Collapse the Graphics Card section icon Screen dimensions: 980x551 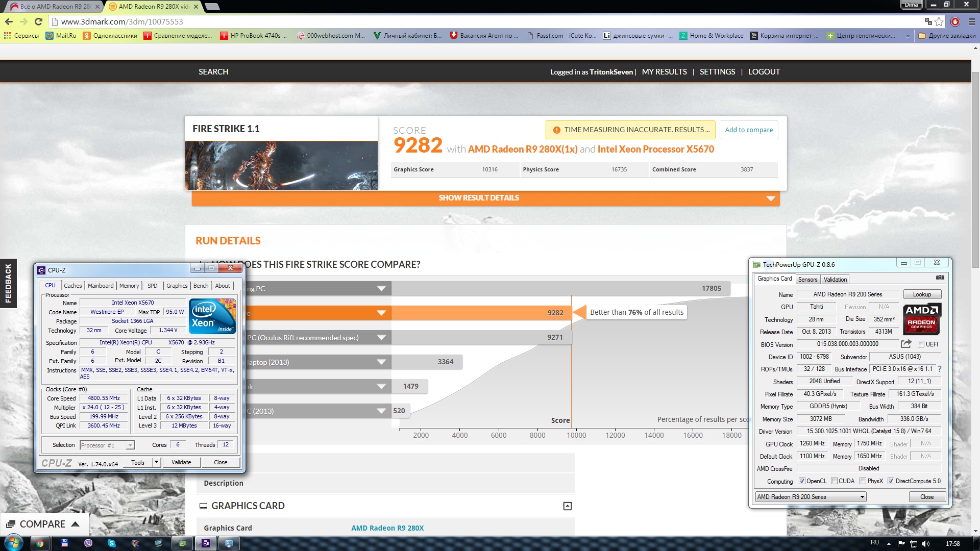(568, 506)
